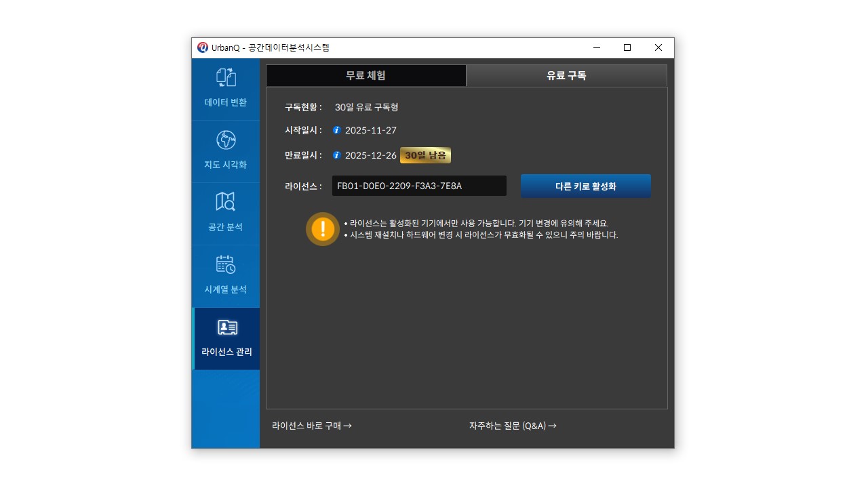The width and height of the screenshot is (868, 488).
Task: Switch to the 무료 체험 tab
Action: coord(366,75)
